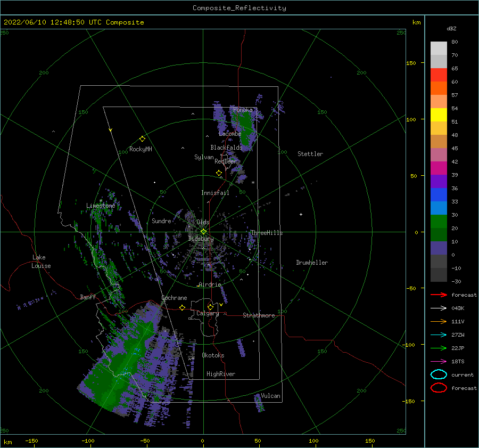This screenshot has width=479, height=448.
Task: Select the 65 dBZ red color swatch
Action: coord(439,75)
